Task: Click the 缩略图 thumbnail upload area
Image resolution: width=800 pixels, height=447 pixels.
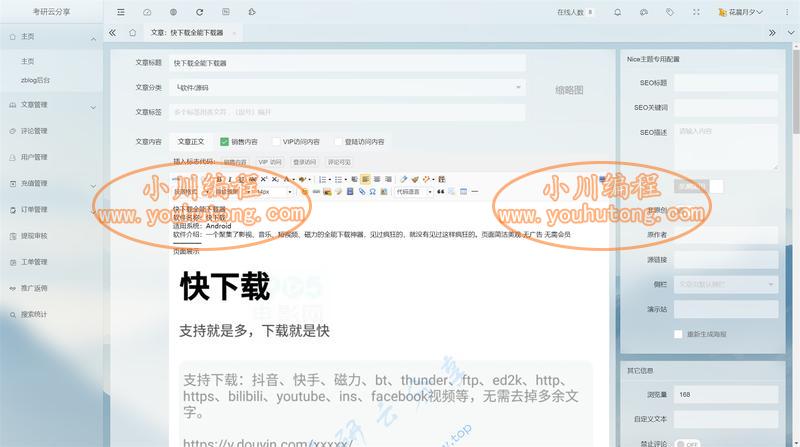Action: tap(569, 90)
